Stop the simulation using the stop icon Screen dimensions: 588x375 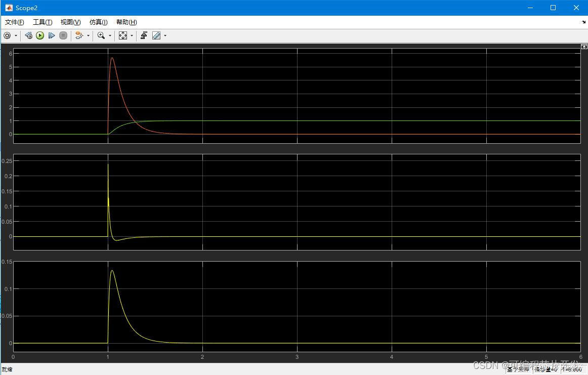(x=63, y=35)
